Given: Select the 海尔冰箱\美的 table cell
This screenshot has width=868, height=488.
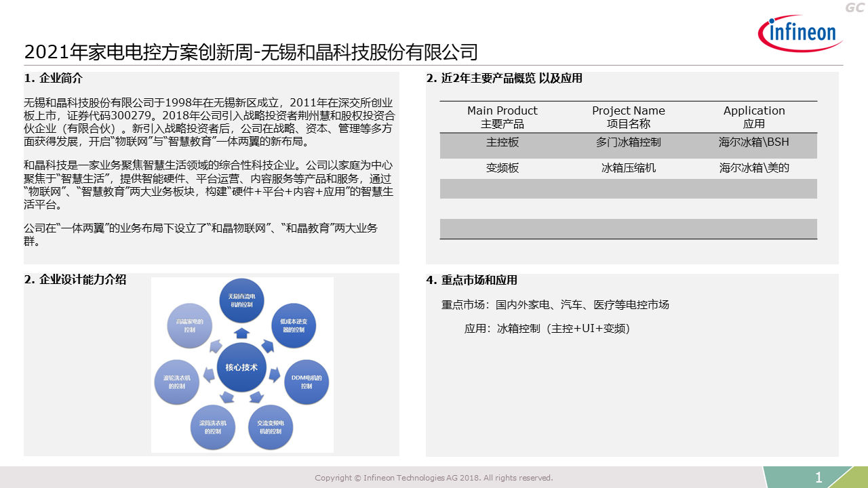Looking at the screenshot, I should tap(754, 168).
